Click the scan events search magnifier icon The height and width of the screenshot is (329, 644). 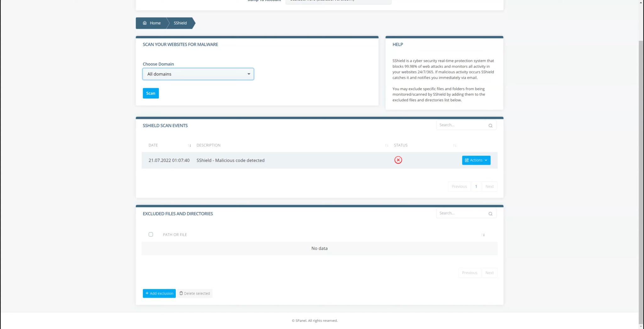point(490,125)
